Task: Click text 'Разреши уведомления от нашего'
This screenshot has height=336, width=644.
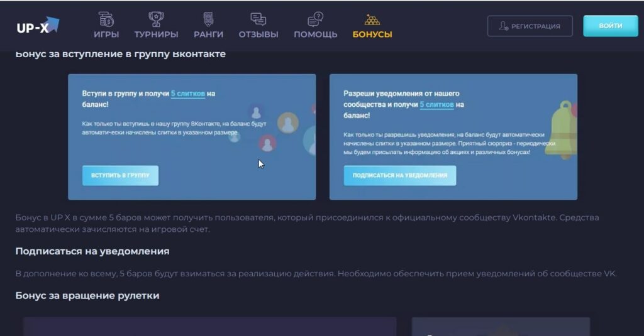Action: tap(401, 94)
